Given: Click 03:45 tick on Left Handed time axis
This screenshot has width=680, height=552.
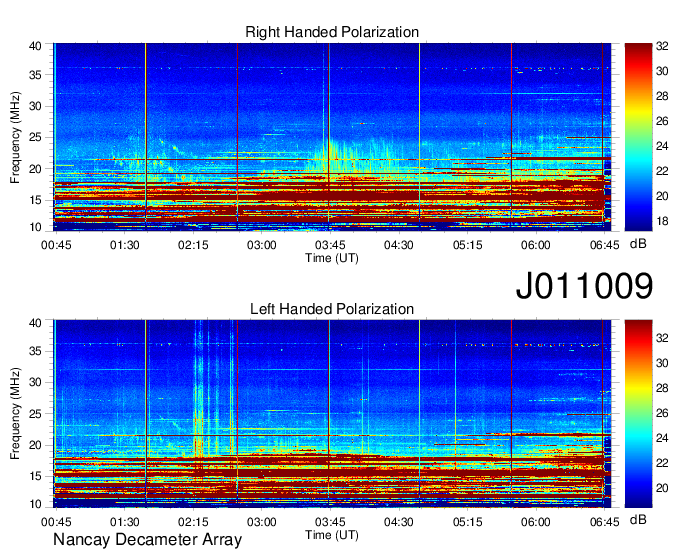Looking at the screenshot, I should [x=330, y=522].
